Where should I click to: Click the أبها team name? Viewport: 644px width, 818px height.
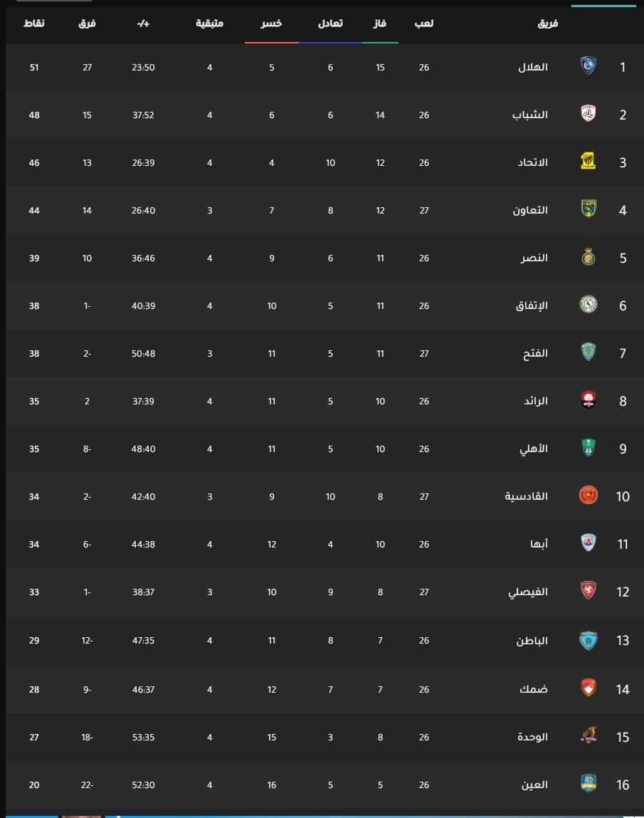point(539,544)
